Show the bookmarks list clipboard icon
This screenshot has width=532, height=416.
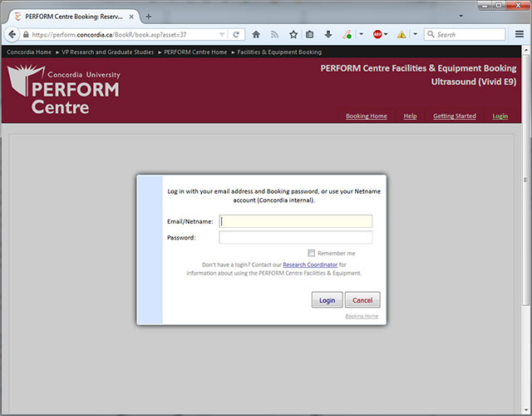[310, 35]
